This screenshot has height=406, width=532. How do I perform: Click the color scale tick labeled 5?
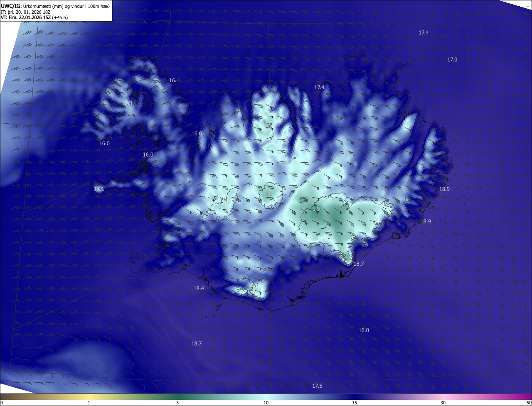pos(177,403)
